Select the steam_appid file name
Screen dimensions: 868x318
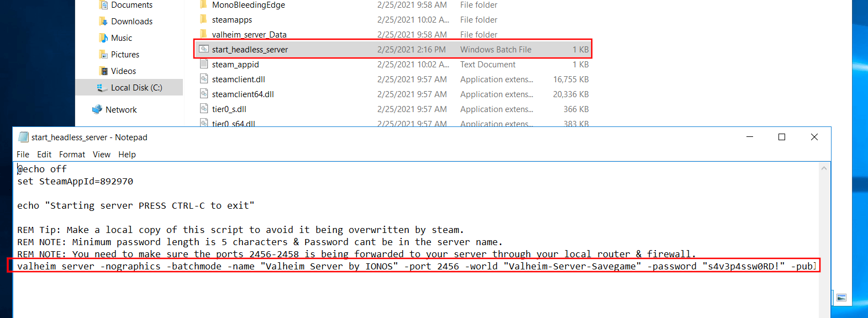click(235, 65)
